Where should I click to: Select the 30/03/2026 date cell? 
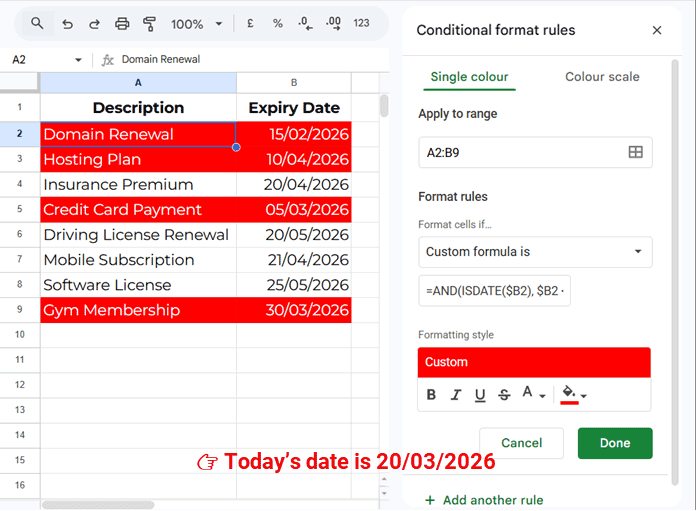[x=294, y=310]
